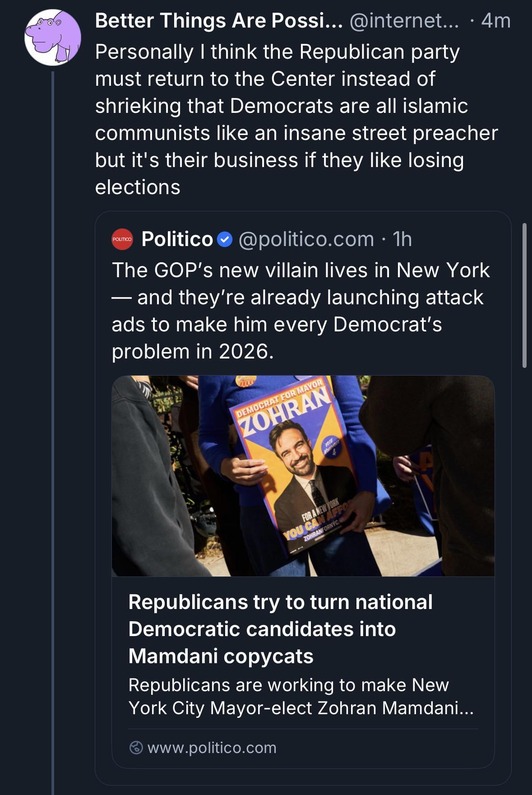The height and width of the screenshot is (795, 532).
Task: Click the globe icon beside www.politico.com
Action: [x=136, y=748]
